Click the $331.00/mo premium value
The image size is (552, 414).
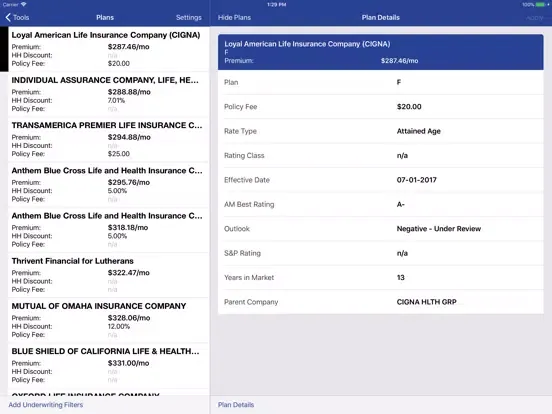pyautogui.click(x=128, y=363)
